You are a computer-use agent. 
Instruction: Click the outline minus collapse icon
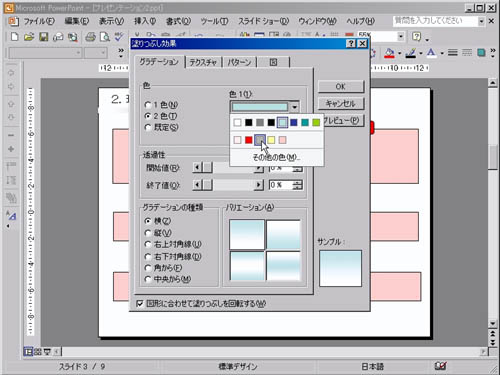[x=11, y=135]
